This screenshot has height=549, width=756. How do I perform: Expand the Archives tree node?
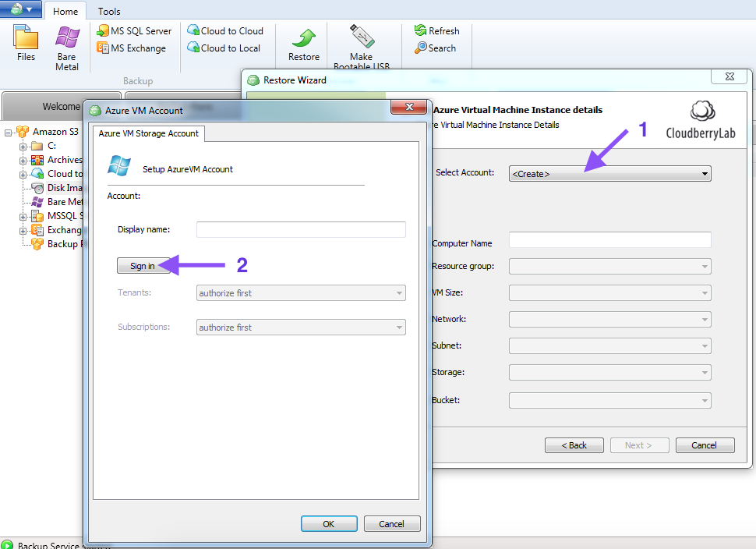coord(23,160)
